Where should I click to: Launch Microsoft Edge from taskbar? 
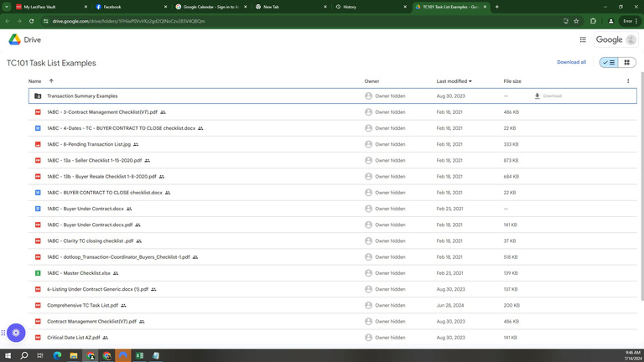(x=57, y=355)
